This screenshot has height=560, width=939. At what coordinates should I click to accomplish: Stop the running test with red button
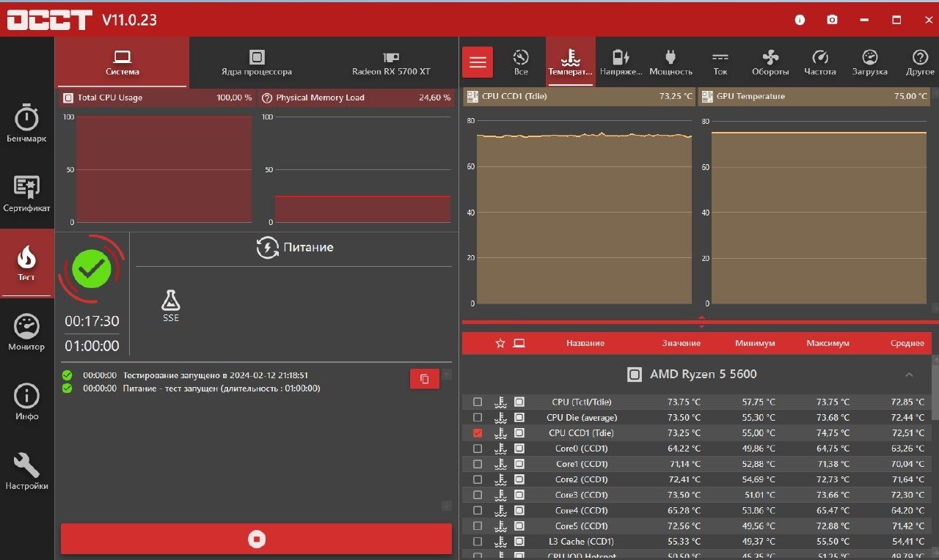pyautogui.click(x=256, y=539)
